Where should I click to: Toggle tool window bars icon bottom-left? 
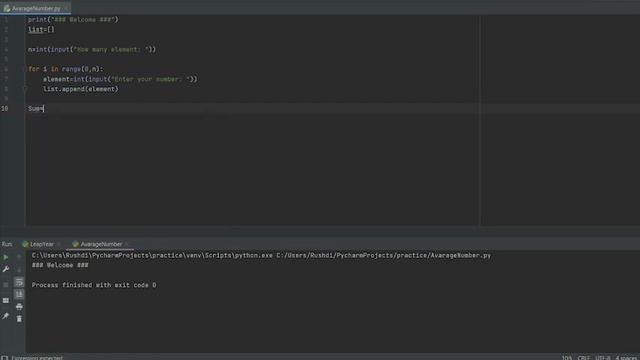click(4, 358)
